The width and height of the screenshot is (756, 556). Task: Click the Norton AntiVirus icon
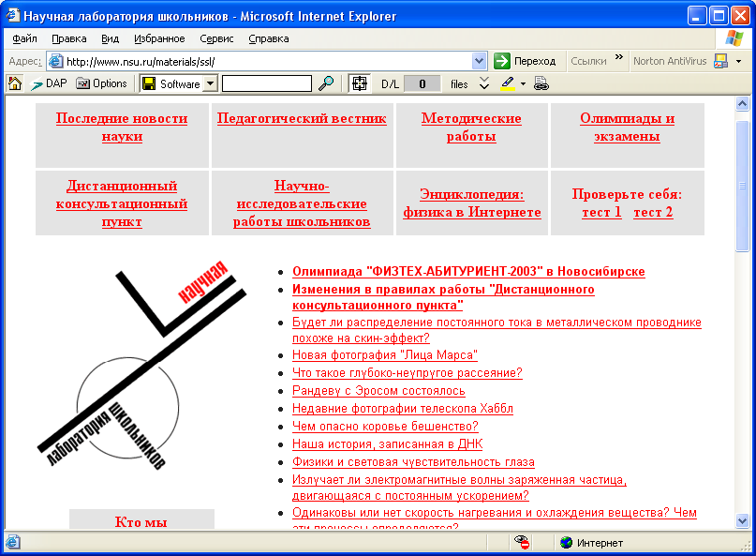click(720, 61)
